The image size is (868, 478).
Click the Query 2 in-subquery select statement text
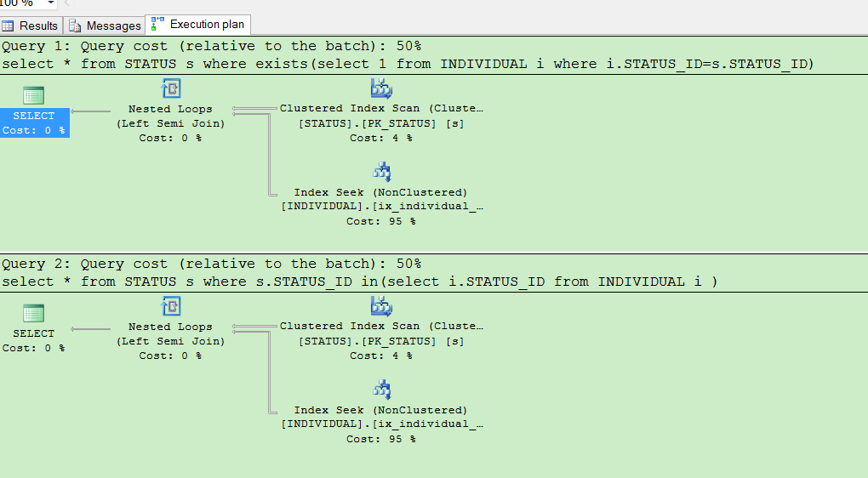coord(360,282)
